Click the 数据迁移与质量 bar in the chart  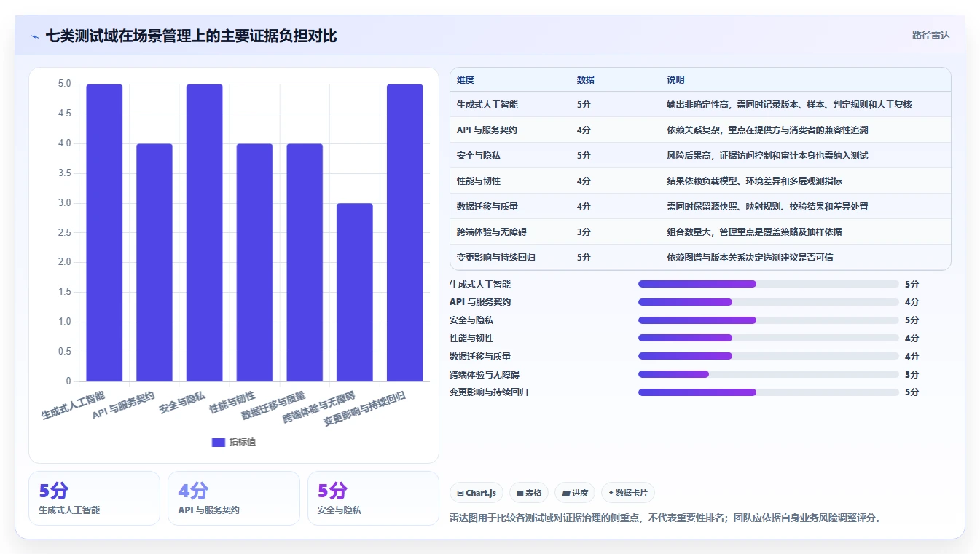pos(305,262)
